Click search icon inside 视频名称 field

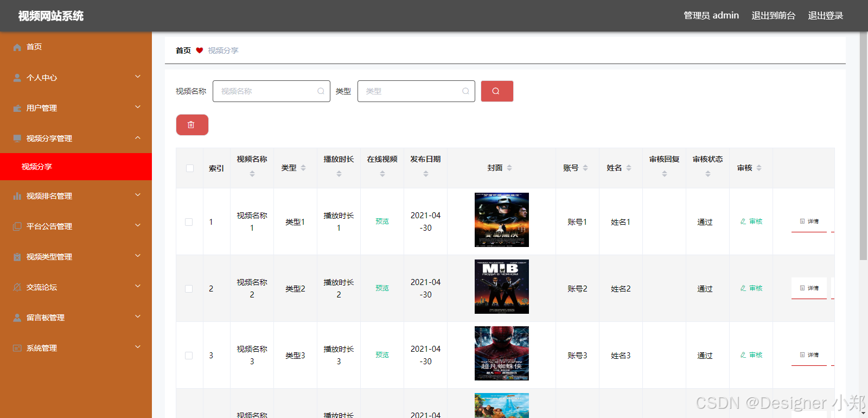pyautogui.click(x=321, y=91)
